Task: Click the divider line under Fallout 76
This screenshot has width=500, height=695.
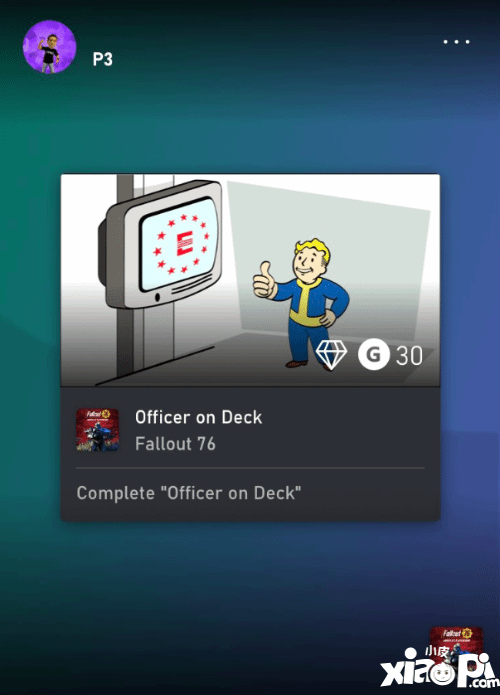Action: tap(250, 468)
